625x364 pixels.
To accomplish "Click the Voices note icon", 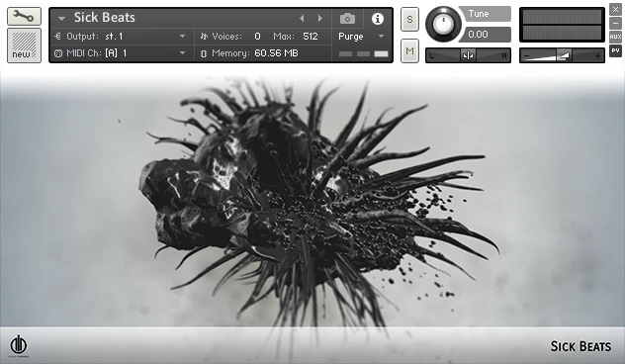I will click(x=204, y=37).
